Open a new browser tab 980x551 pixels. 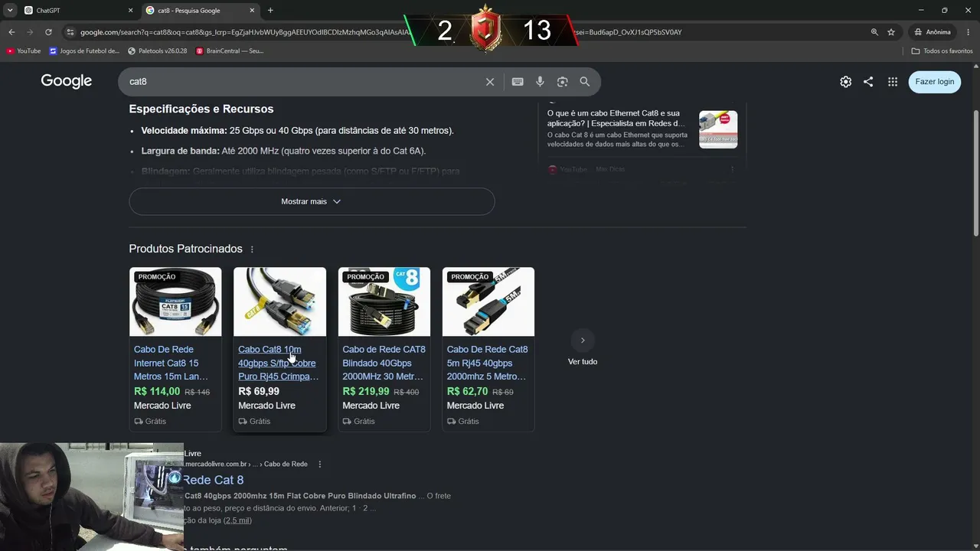(x=270, y=10)
